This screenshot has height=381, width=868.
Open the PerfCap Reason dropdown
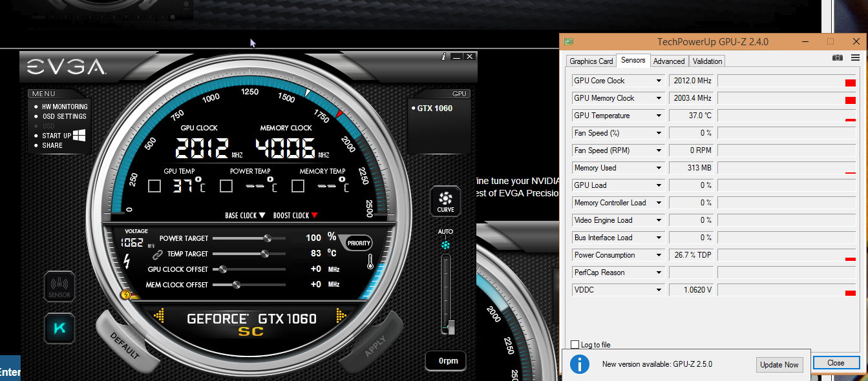[x=659, y=273]
